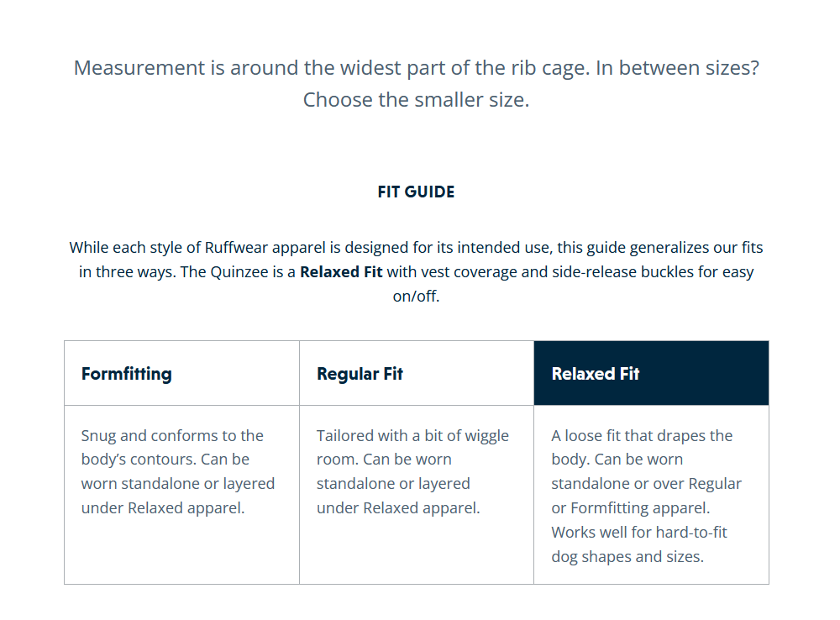Click bold 'Relaxed Fit' in the intro paragraph
This screenshot has height=620, width=840.
point(341,272)
